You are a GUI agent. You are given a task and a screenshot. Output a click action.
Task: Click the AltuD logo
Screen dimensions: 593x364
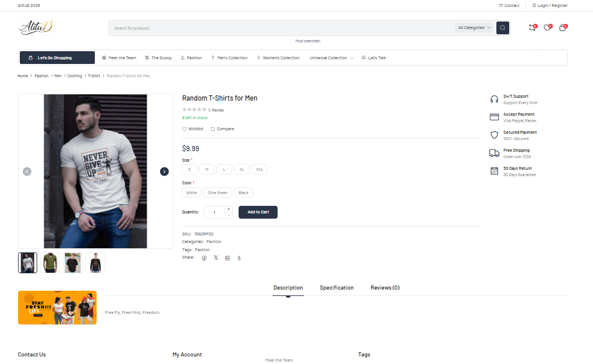coord(36,27)
